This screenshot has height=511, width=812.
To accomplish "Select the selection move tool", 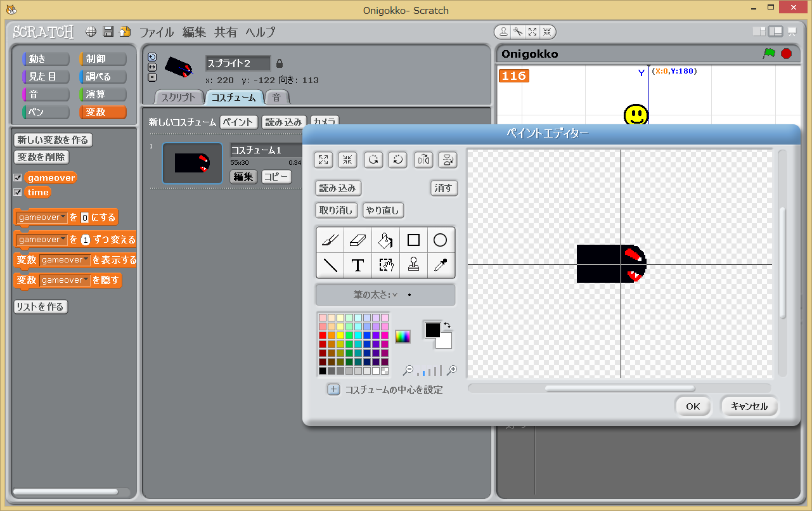I will coord(385,265).
